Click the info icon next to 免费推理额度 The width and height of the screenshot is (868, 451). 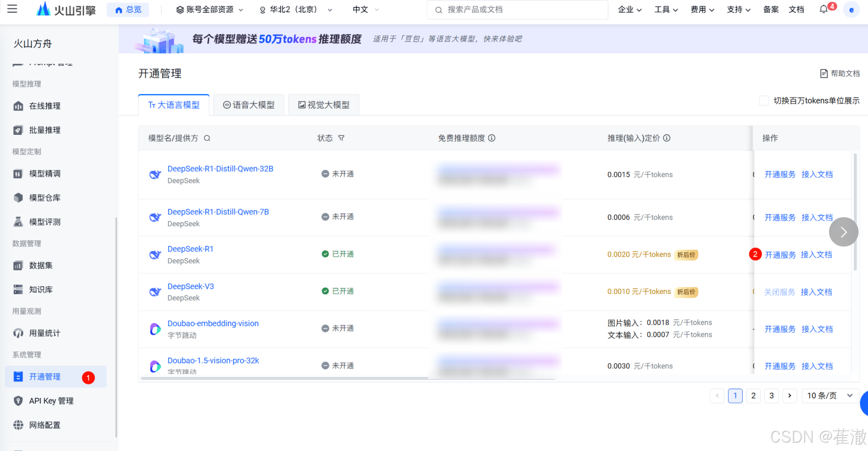tap(492, 138)
